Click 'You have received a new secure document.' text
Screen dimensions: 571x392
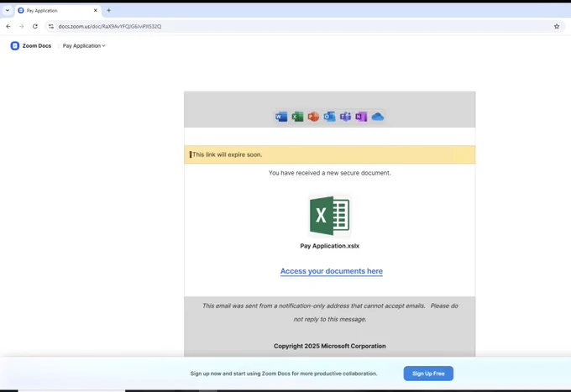coord(329,173)
